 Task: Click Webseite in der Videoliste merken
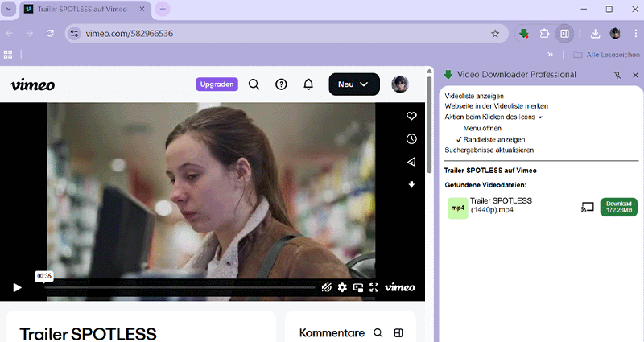[496, 106]
